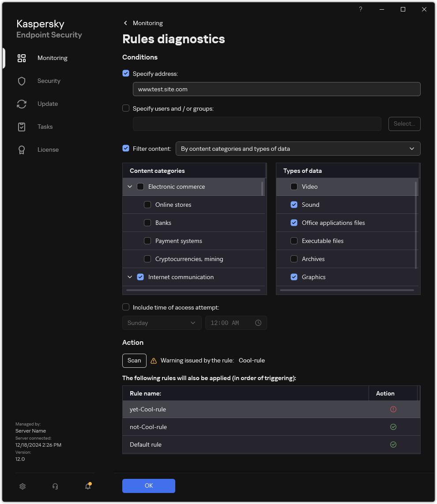Click the green check icon for not-Cool-rule
This screenshot has height=504, width=437.
point(393,427)
